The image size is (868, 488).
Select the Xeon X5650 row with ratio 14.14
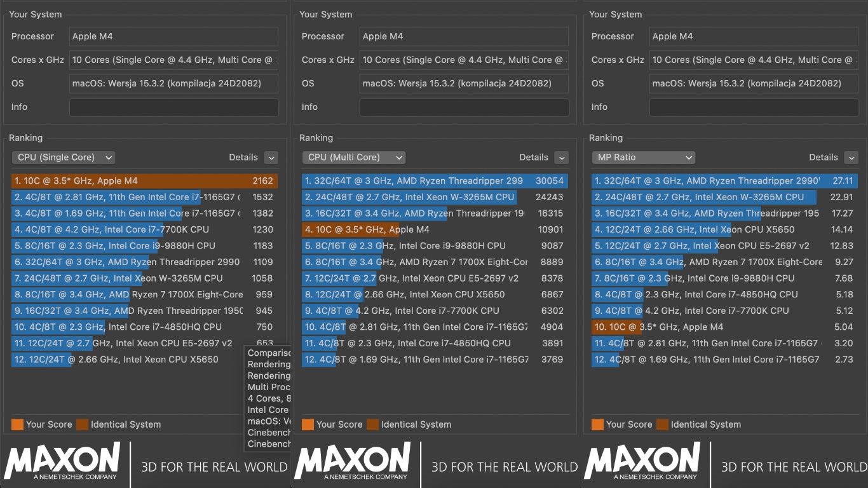click(724, 230)
